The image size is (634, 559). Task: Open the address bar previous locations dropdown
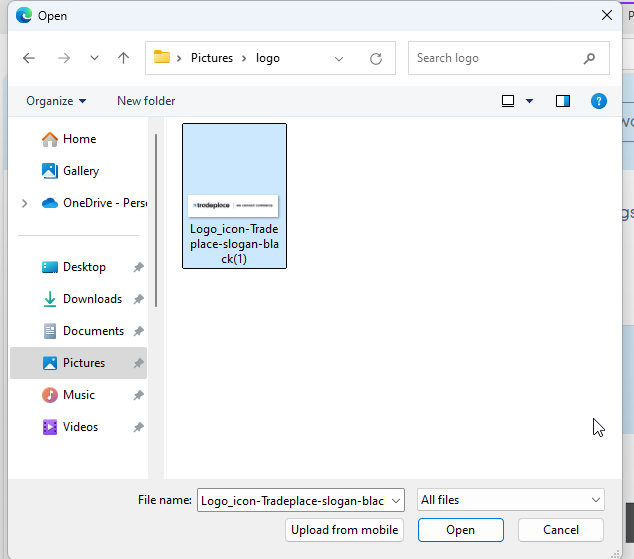(x=339, y=59)
